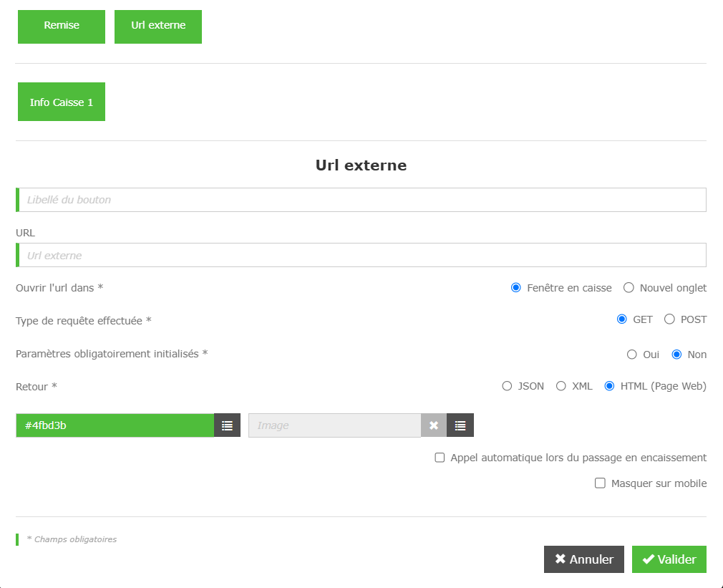The width and height of the screenshot is (723, 588).
Task: Focus the Libellé du bouton input
Action: click(361, 200)
